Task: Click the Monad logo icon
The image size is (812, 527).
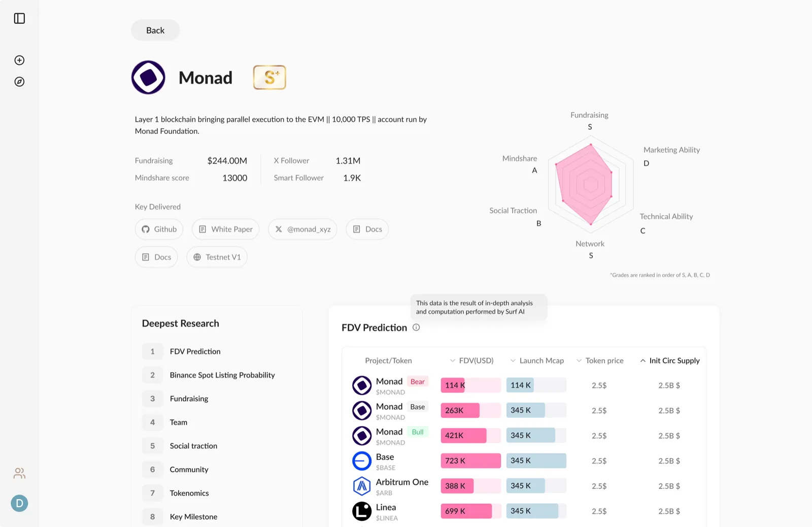Action: point(148,78)
